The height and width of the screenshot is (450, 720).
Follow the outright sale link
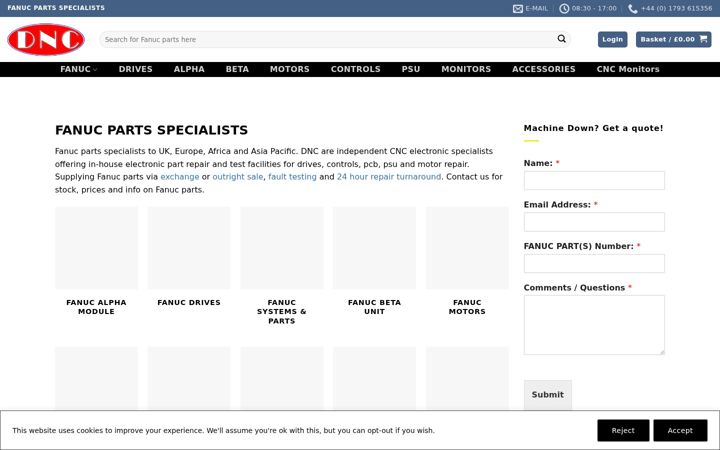[x=237, y=177]
